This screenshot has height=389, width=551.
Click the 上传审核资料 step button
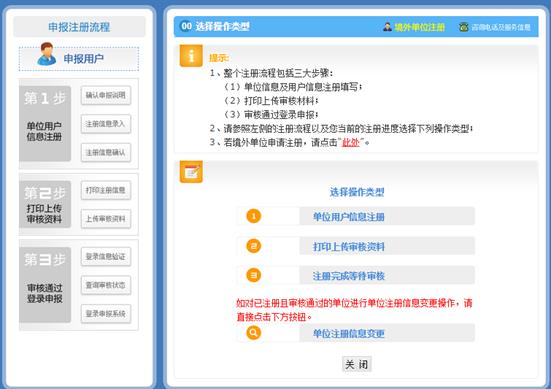[106, 219]
